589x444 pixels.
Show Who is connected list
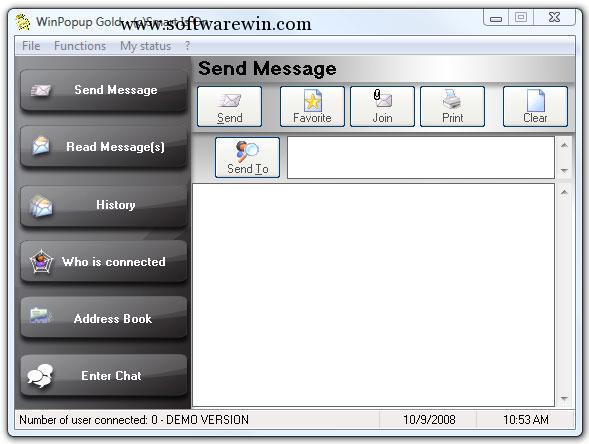pyautogui.click(x=104, y=262)
